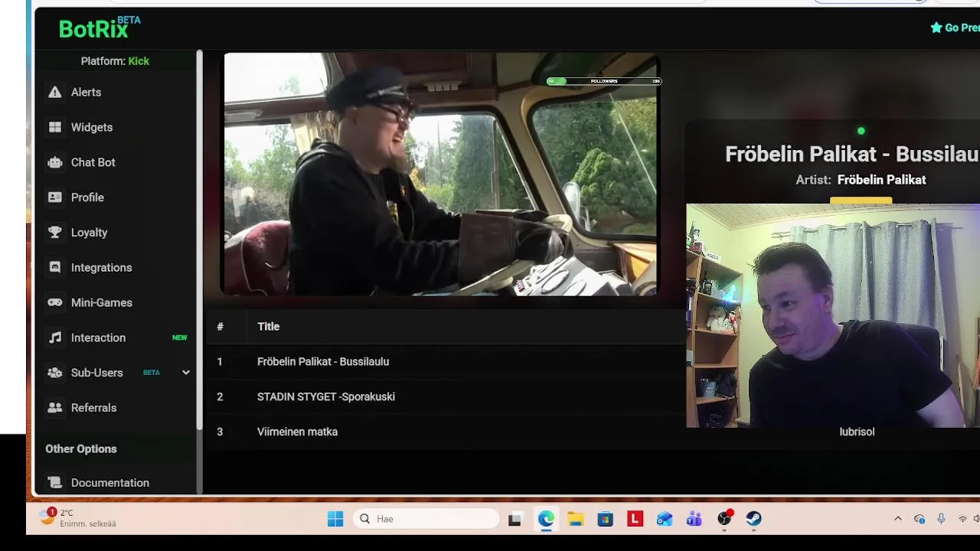Open the weather widget showing 2°C
Screen dimensions: 980x551
tap(78, 518)
